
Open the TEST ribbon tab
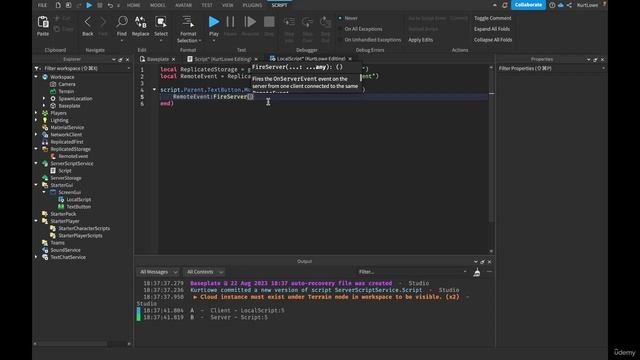(207, 5)
